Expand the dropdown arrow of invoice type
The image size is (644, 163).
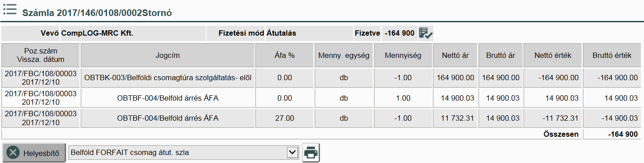coord(293,152)
